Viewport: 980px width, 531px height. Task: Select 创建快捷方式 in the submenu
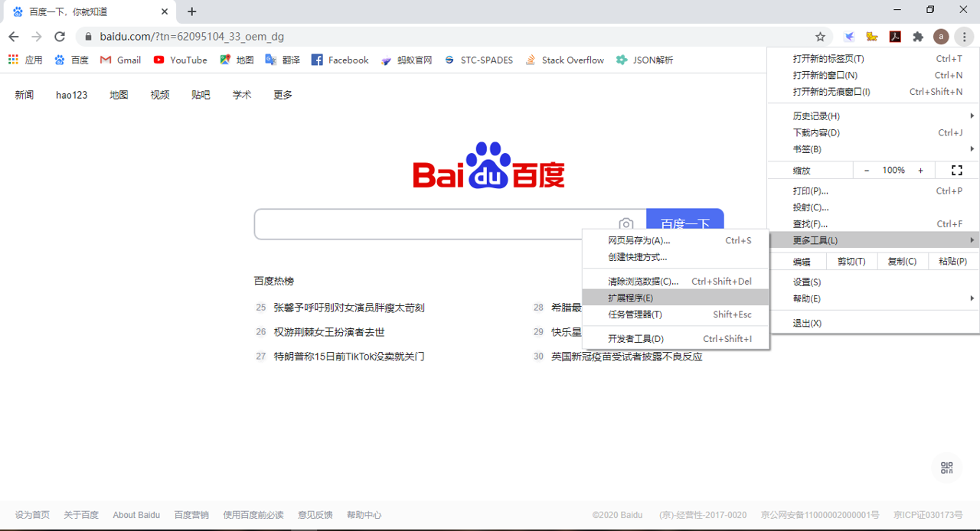point(676,257)
